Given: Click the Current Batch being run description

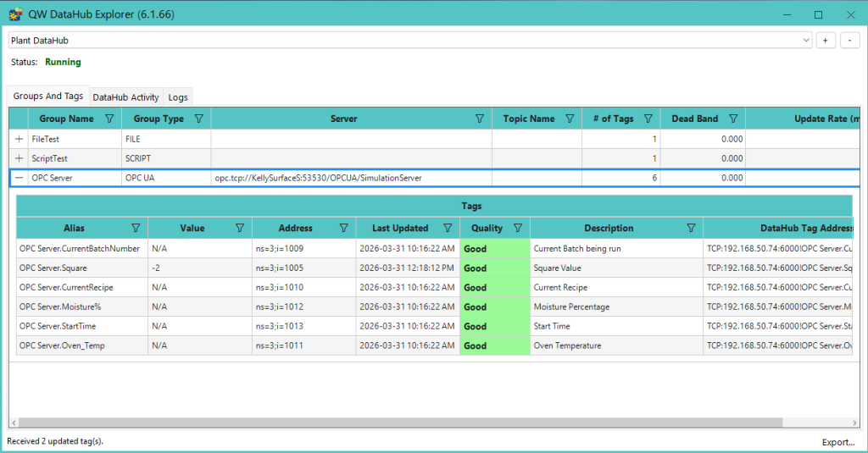Looking at the screenshot, I should click(617, 248).
